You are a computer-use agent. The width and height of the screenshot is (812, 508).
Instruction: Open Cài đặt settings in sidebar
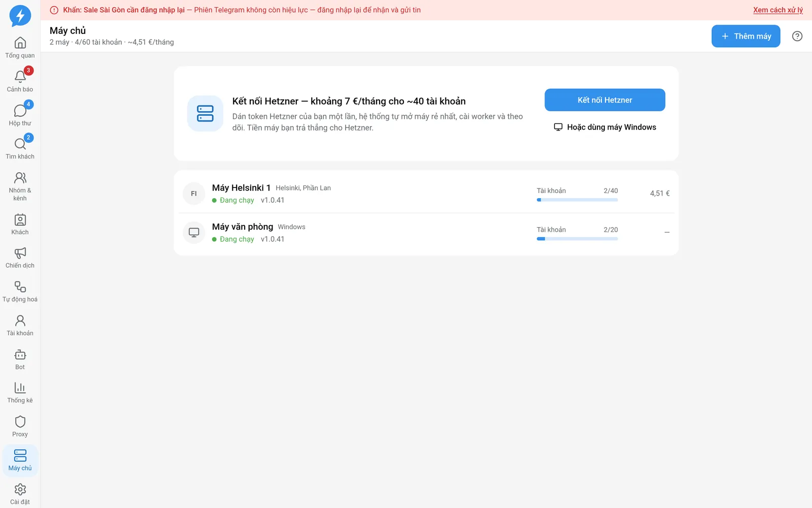tap(20, 494)
